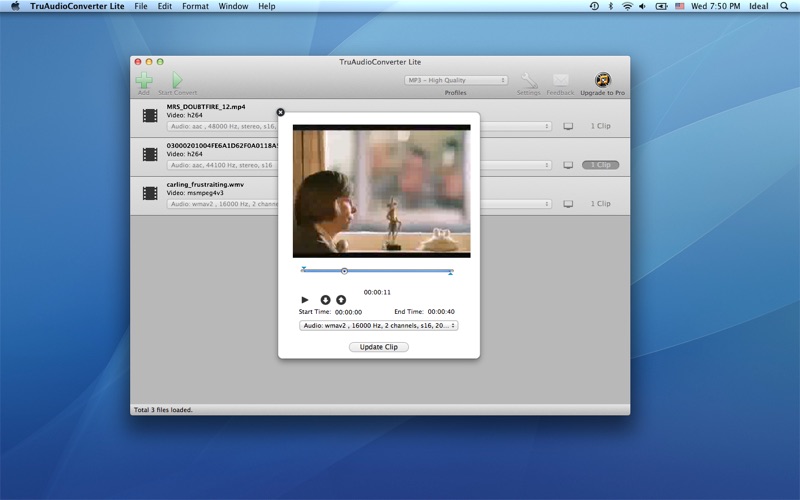
Task: Click the video preview frame in popup
Action: [382, 191]
